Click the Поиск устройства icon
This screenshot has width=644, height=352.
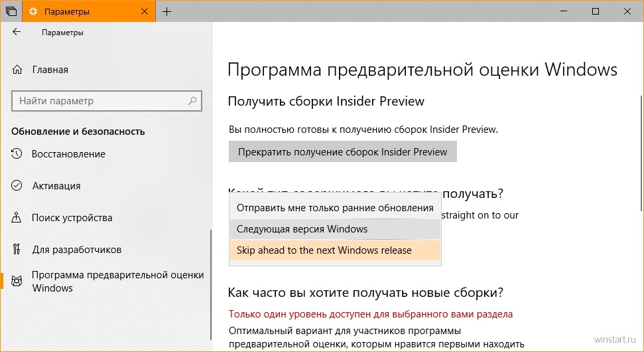click(17, 217)
